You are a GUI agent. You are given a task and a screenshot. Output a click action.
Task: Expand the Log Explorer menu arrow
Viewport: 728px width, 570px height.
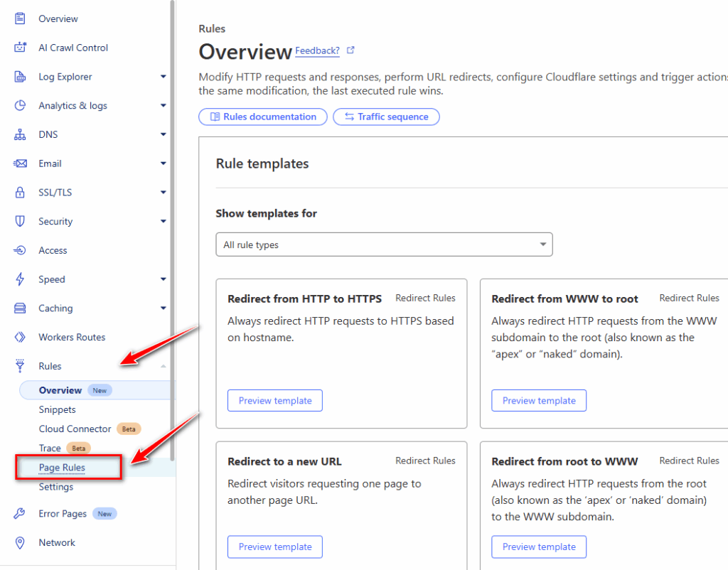point(163,77)
